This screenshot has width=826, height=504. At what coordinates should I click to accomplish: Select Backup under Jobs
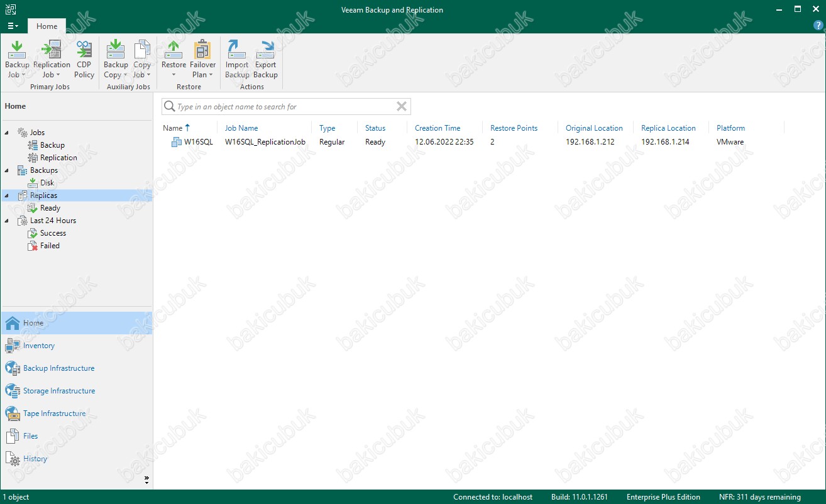(52, 145)
